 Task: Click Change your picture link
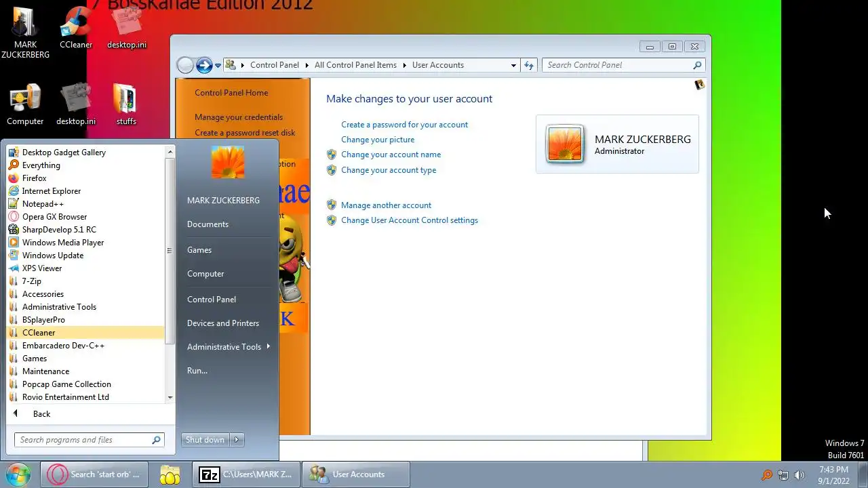pos(378,140)
